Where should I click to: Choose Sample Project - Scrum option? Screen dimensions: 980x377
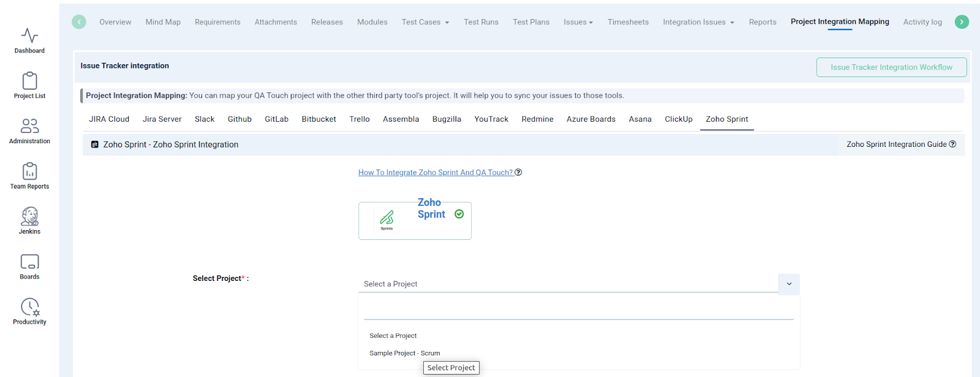tap(405, 353)
